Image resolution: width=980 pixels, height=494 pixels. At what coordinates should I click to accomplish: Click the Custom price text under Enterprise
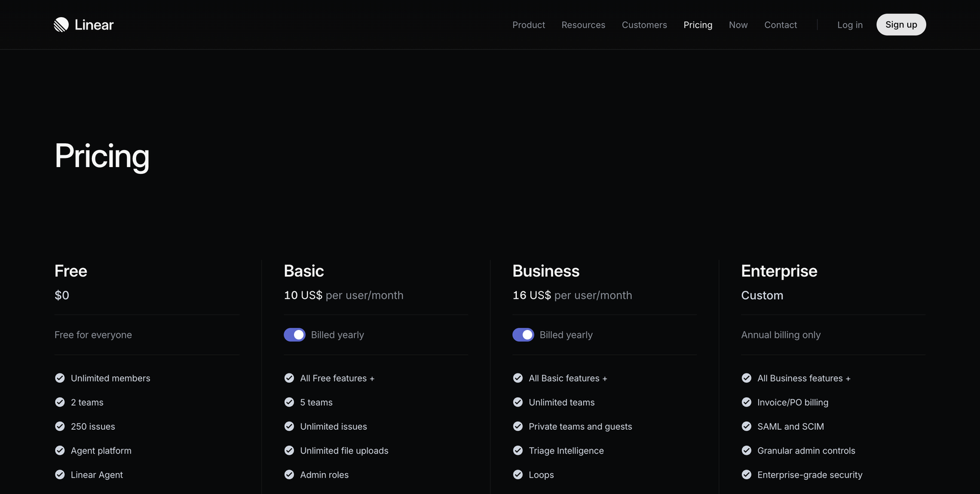pos(762,295)
